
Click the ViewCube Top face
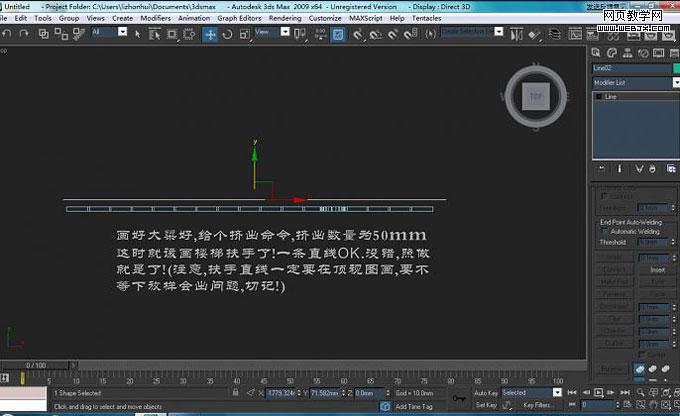(x=536, y=96)
